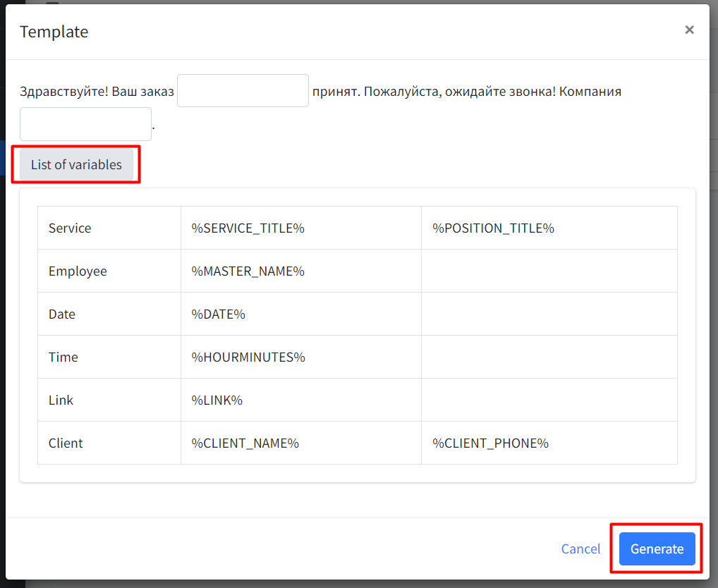The height and width of the screenshot is (588, 718).
Task: Click the Cancel link
Action: click(580, 549)
